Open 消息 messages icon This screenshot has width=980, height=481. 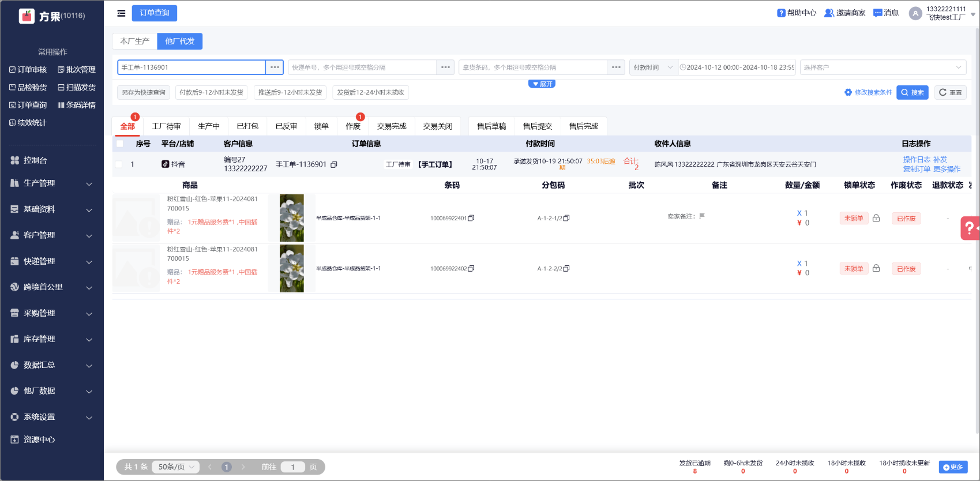point(886,13)
